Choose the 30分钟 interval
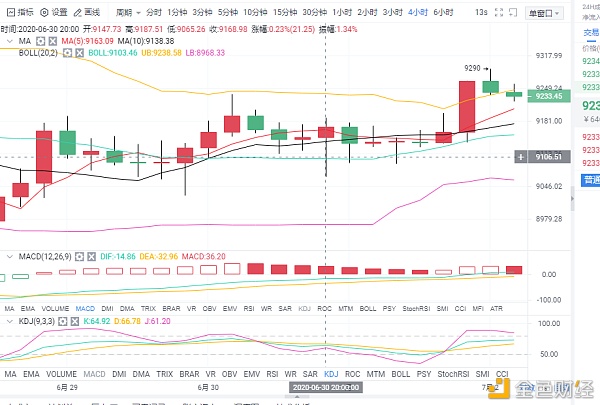The image size is (600, 405). click(x=315, y=13)
